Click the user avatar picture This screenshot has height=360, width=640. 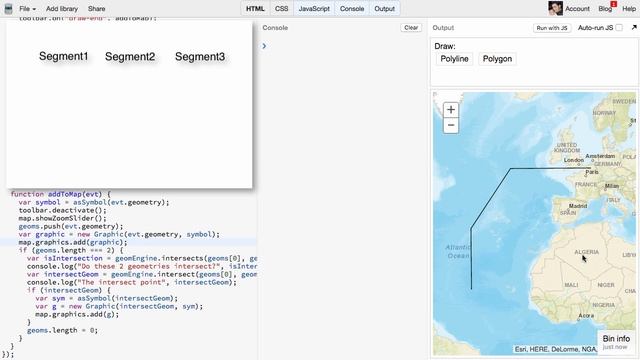(555, 8)
